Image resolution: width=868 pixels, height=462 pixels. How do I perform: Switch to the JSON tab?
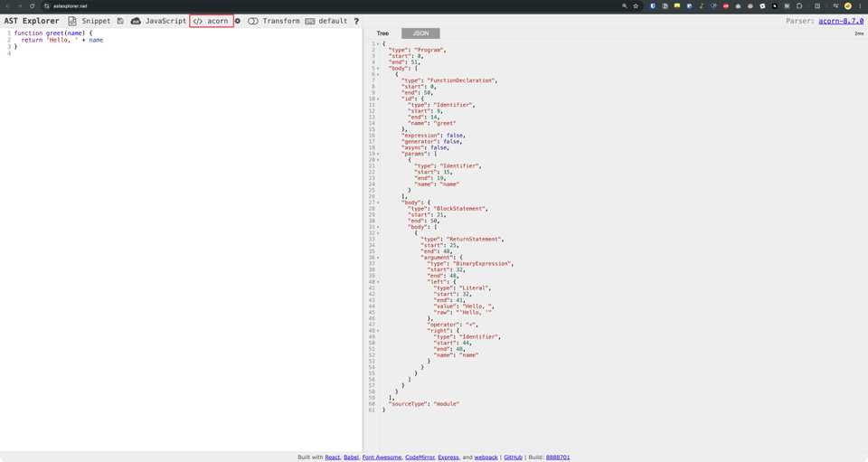coord(420,33)
